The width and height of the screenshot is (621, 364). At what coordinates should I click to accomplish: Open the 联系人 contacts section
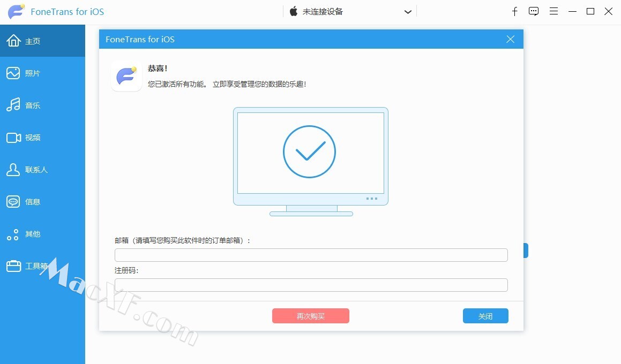(x=42, y=169)
